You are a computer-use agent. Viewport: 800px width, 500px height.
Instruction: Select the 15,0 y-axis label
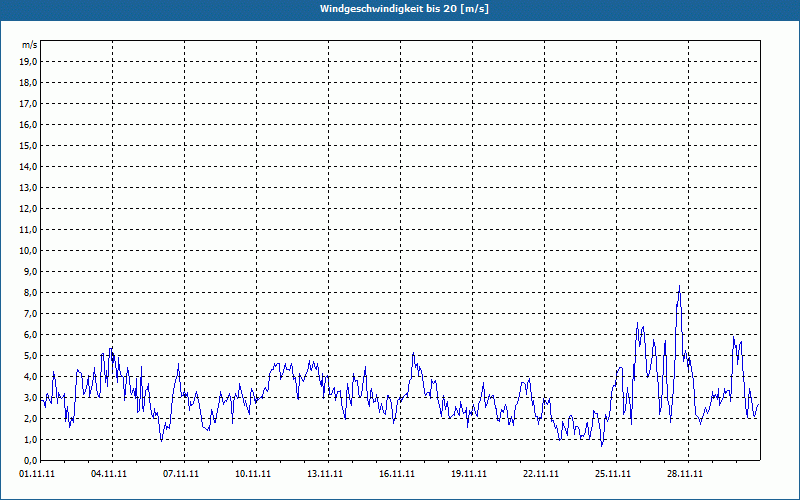[x=28, y=145]
